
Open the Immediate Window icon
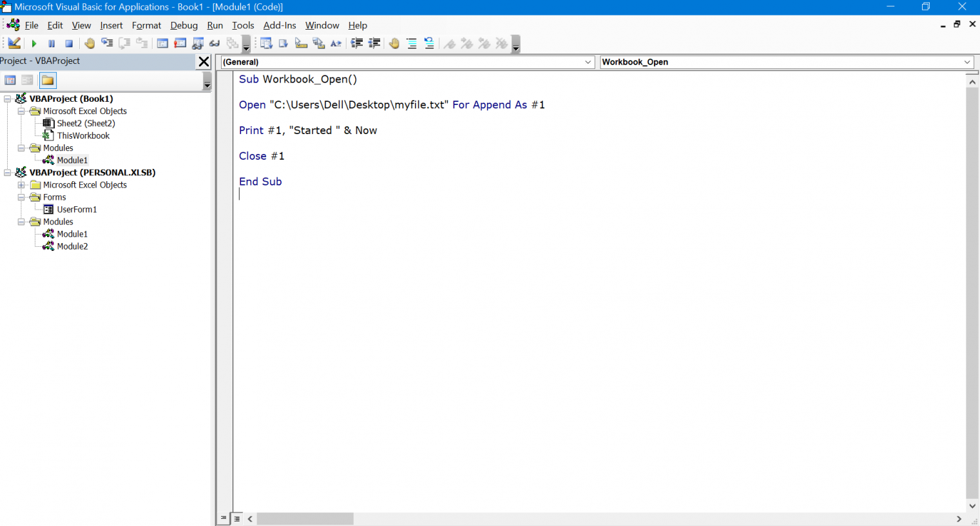tap(180, 43)
